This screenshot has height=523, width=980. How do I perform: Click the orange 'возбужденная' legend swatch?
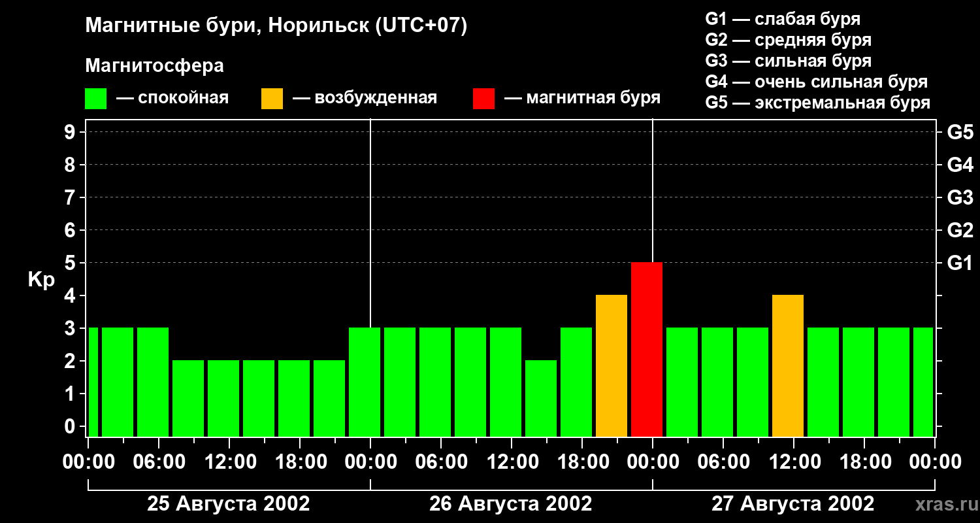[x=272, y=99]
